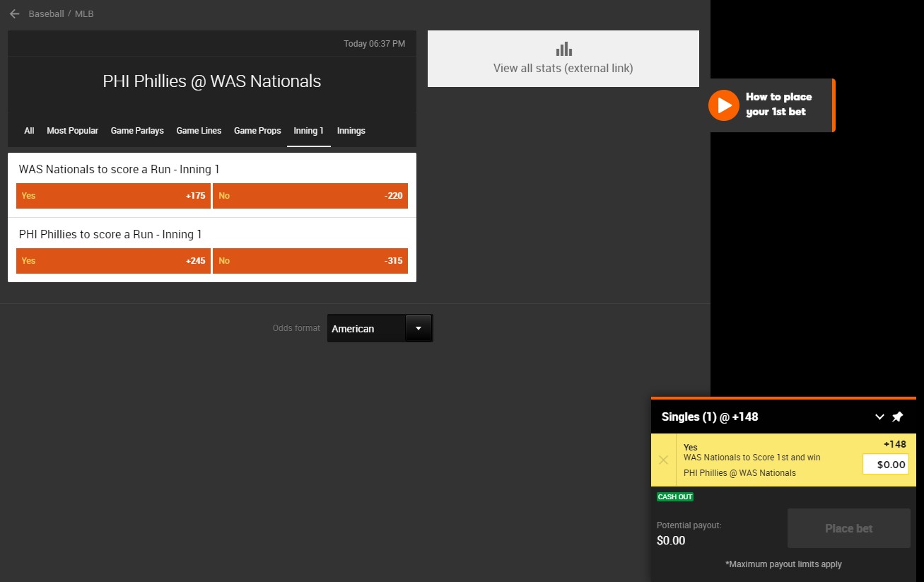Remove the WAS Nationals selection from betslip

pos(663,460)
